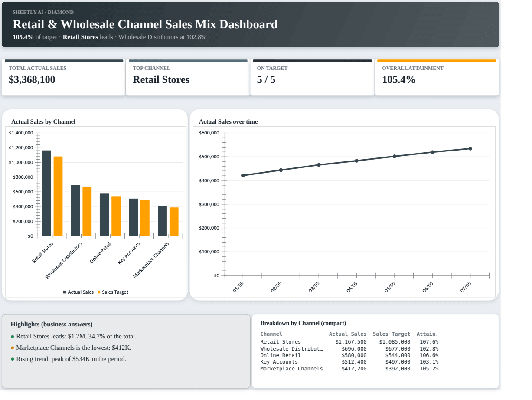Click the Retail Stores orange target bar
Image resolution: width=532 pixels, height=400 pixels.
pos(58,196)
